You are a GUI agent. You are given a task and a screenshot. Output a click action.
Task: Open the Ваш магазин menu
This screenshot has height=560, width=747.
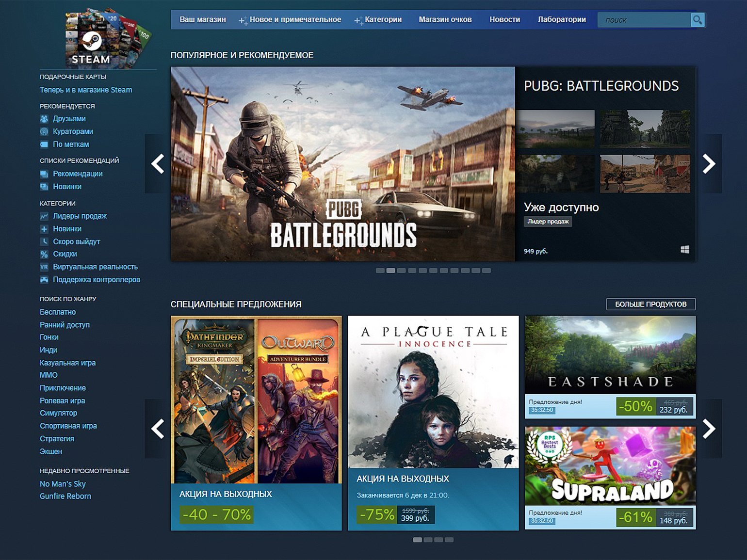(x=203, y=20)
